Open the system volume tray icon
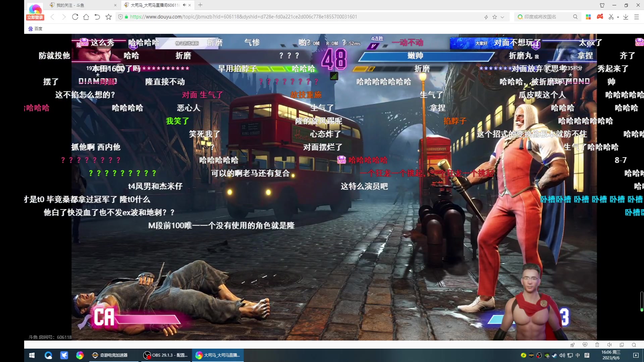 point(562,355)
